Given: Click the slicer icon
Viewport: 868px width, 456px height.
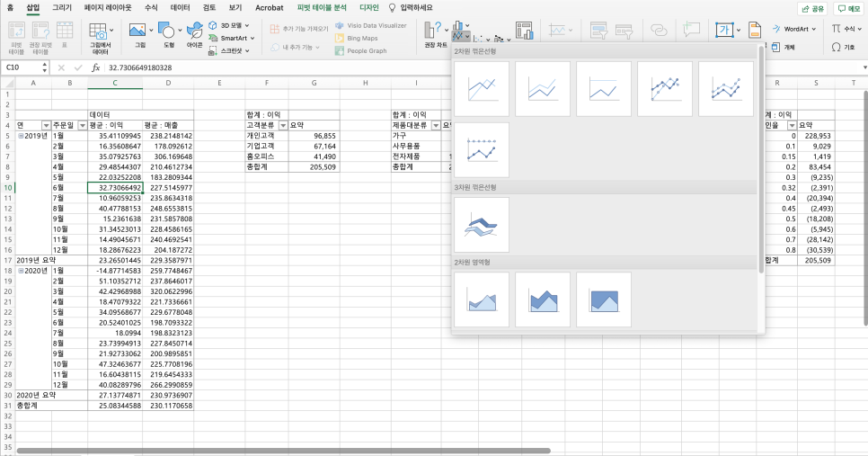Looking at the screenshot, I should 598,31.
